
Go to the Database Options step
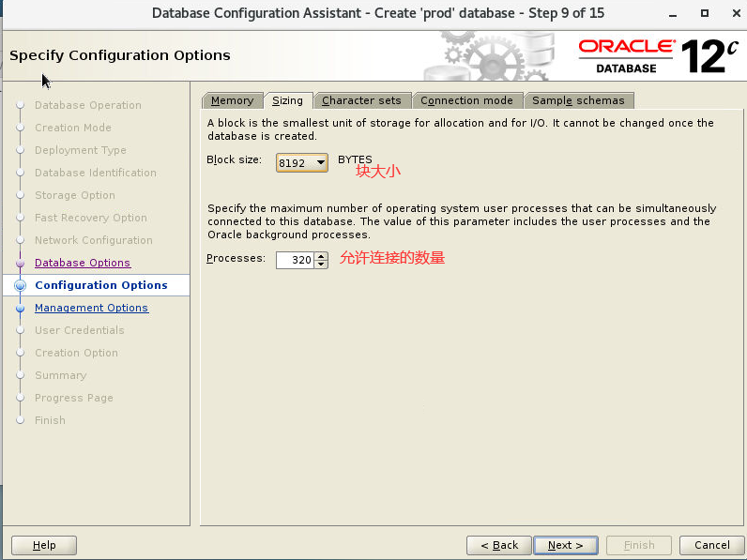(83, 263)
